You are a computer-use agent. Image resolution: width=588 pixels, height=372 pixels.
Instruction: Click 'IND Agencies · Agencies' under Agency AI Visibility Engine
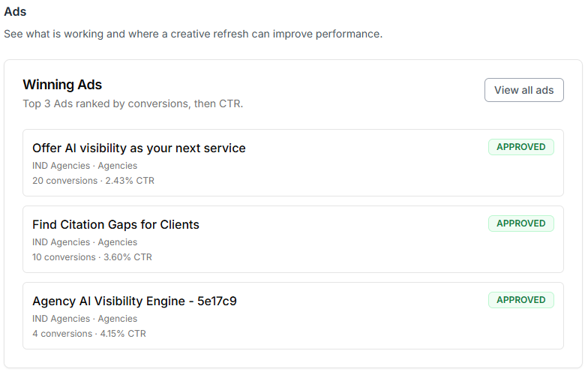[85, 319]
